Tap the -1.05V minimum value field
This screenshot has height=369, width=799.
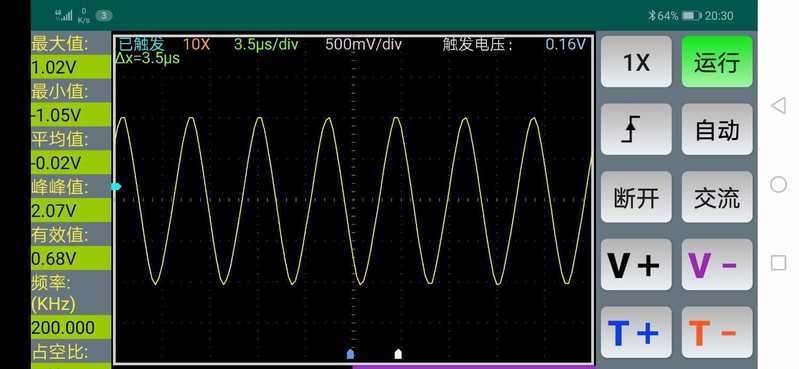tap(71, 115)
